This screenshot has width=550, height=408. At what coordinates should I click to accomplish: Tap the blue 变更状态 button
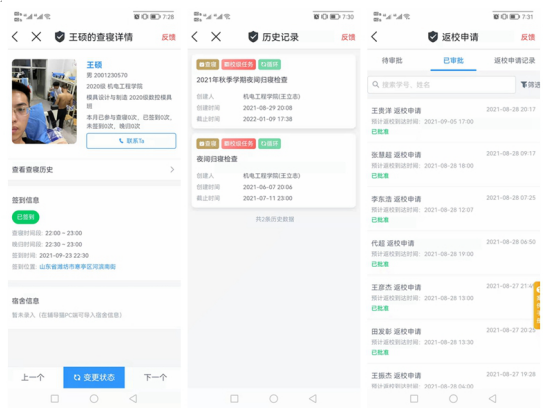click(x=94, y=377)
